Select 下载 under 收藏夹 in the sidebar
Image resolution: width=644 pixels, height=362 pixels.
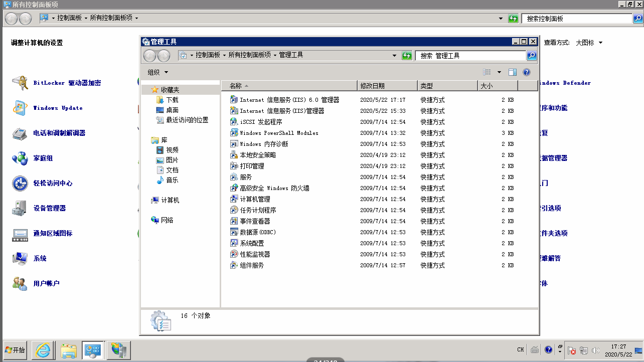click(x=172, y=100)
